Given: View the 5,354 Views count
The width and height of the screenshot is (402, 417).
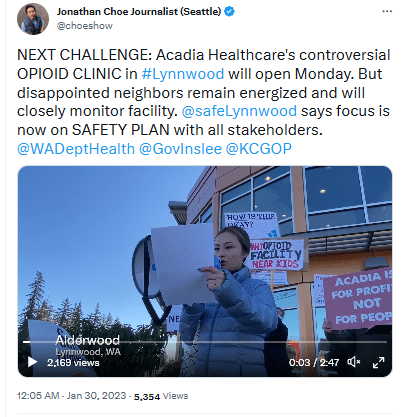Looking at the screenshot, I should [161, 396].
